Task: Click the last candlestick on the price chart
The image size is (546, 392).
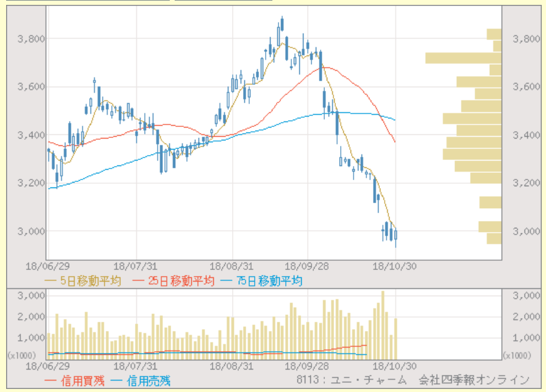Action: (x=396, y=235)
